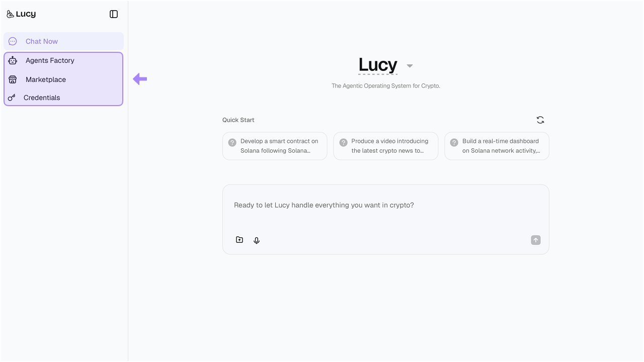Click the Lucy logo in sidebar header
The width and height of the screenshot is (644, 362).
[21, 14]
